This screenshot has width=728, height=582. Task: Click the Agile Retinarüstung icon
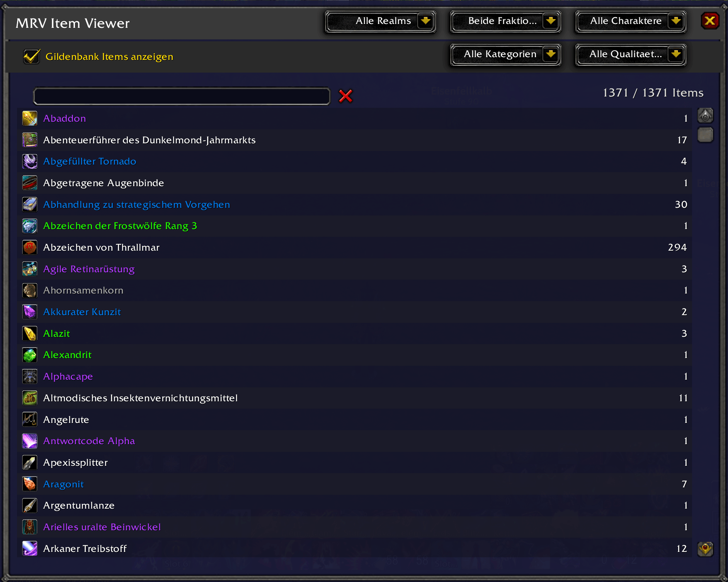tap(30, 269)
